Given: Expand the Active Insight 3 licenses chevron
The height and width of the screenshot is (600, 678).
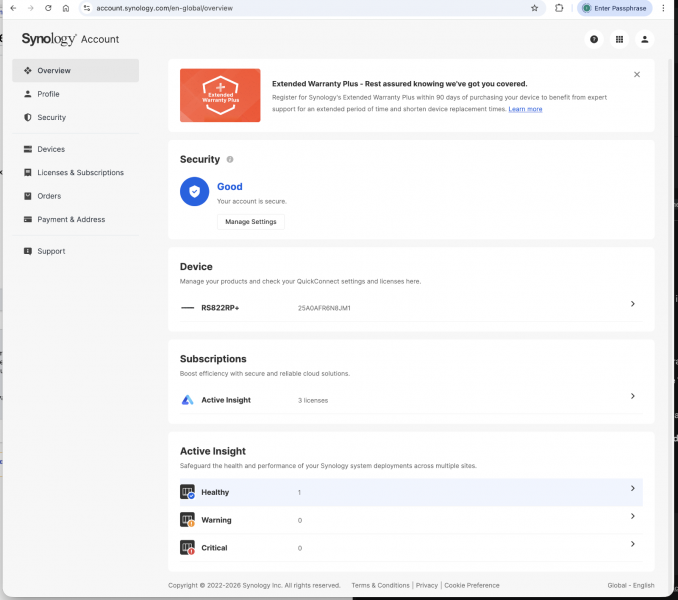Looking at the screenshot, I should [x=633, y=396].
